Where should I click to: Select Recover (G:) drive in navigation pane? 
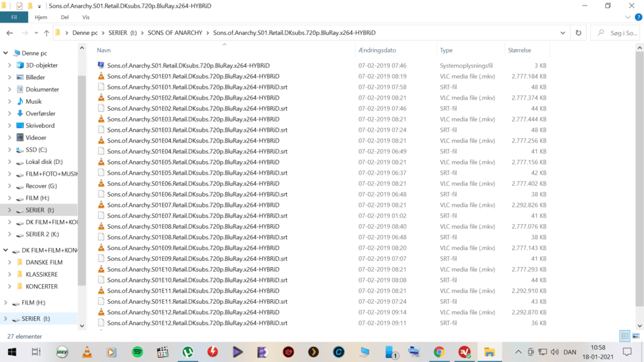41,186
